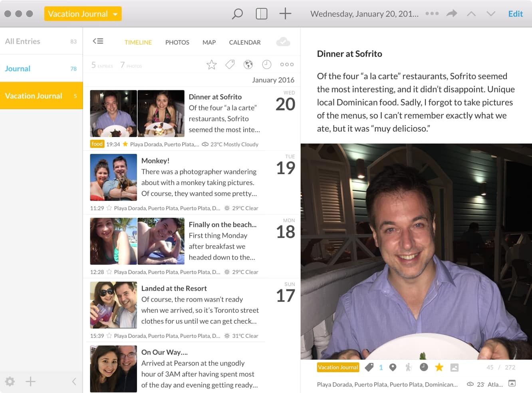Image resolution: width=532 pixels, height=393 pixels.
Task: Open the Vacation Journal dropdown
Action: [83, 14]
